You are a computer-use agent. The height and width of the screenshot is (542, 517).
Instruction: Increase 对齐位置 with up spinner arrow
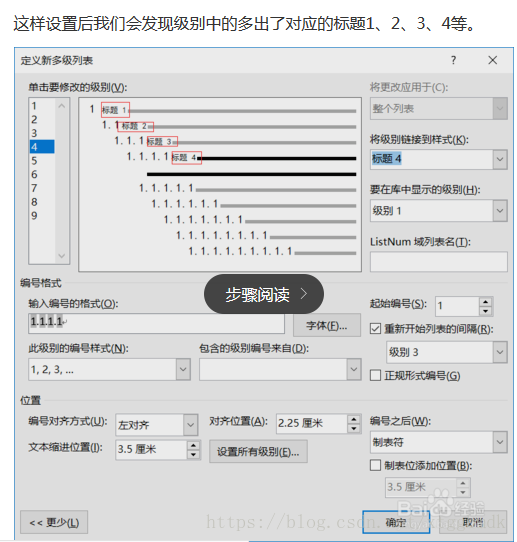[354, 419]
